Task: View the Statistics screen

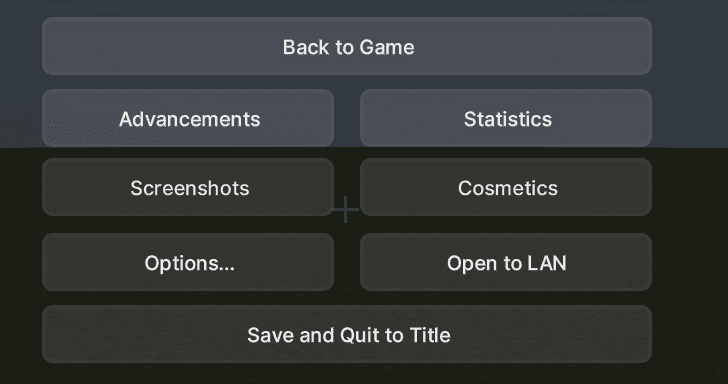Action: [x=506, y=118]
